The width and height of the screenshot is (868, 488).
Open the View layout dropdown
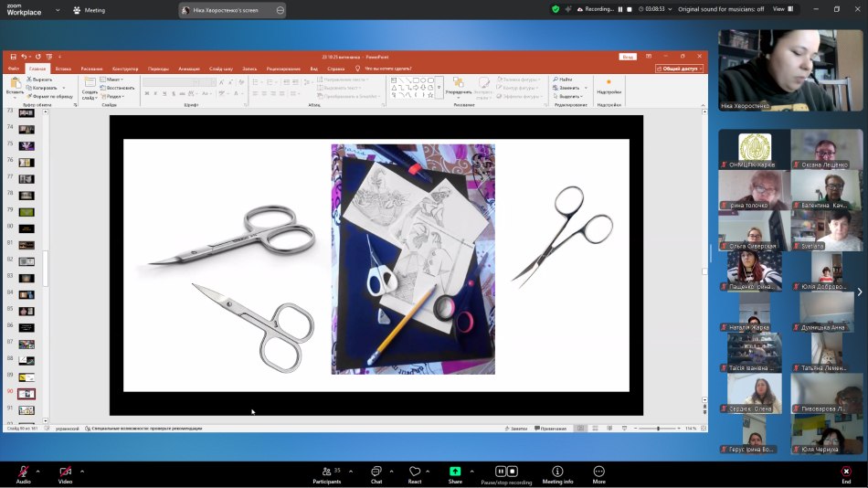pyautogui.click(x=782, y=9)
